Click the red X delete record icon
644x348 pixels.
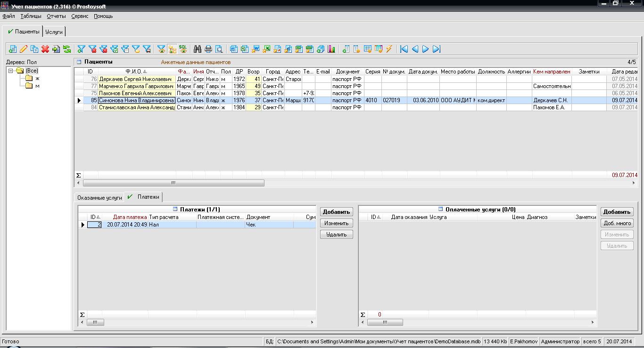[45, 49]
